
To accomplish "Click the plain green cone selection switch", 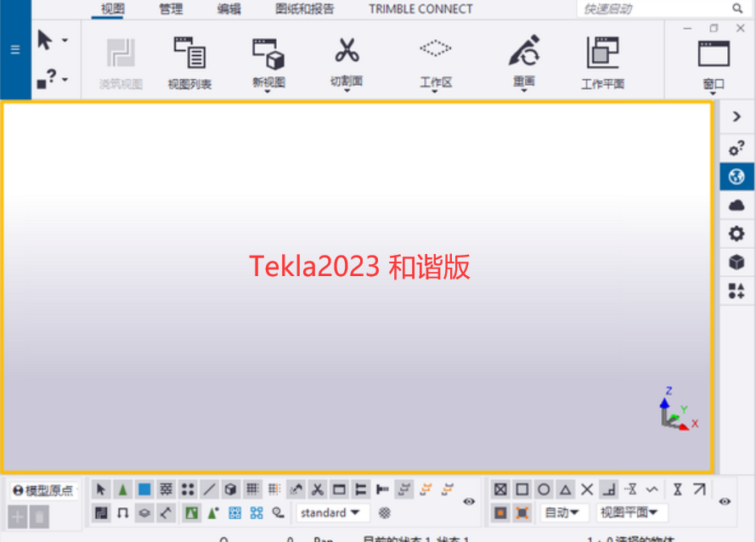I will [x=122, y=489].
